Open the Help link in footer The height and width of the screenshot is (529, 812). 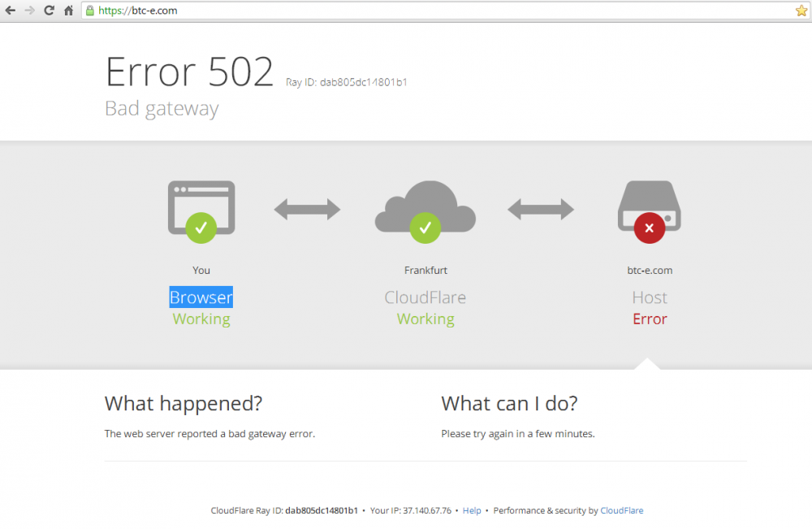click(472, 510)
